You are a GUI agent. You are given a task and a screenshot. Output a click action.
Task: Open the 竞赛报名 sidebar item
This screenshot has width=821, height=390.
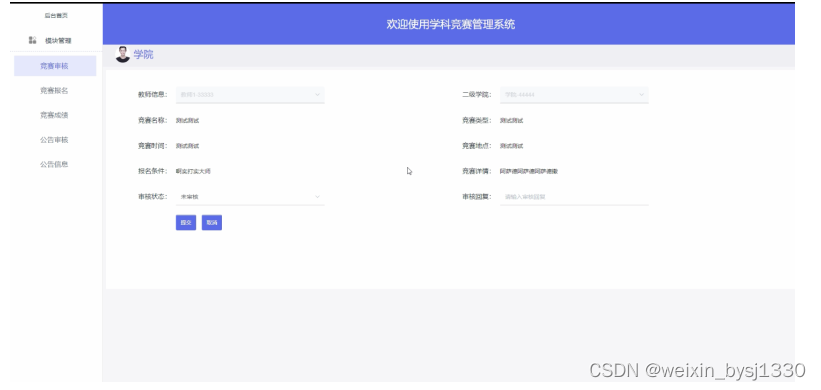click(x=54, y=91)
